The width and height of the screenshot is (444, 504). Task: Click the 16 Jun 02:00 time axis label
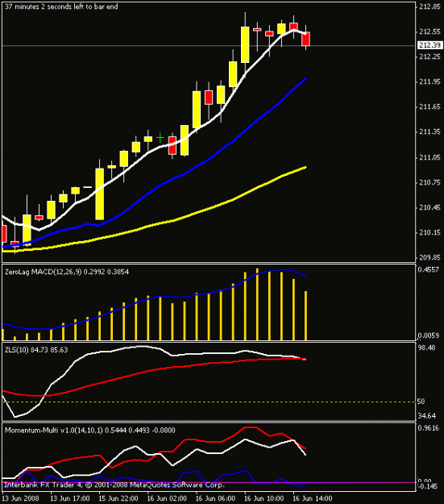167,498
